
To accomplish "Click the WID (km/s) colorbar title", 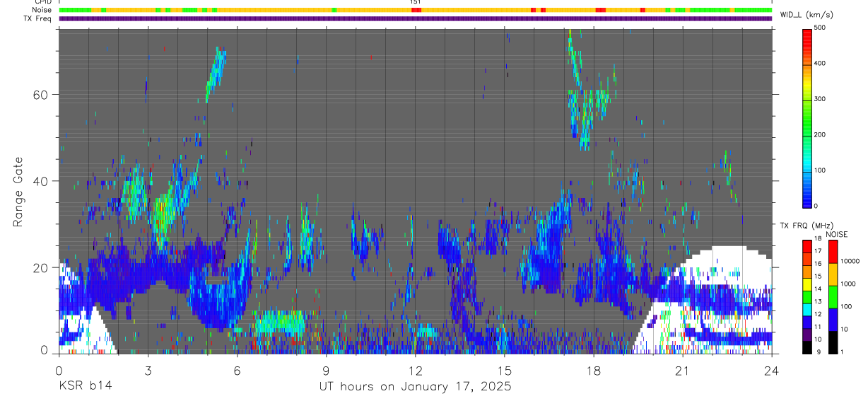I will tap(807, 14).
